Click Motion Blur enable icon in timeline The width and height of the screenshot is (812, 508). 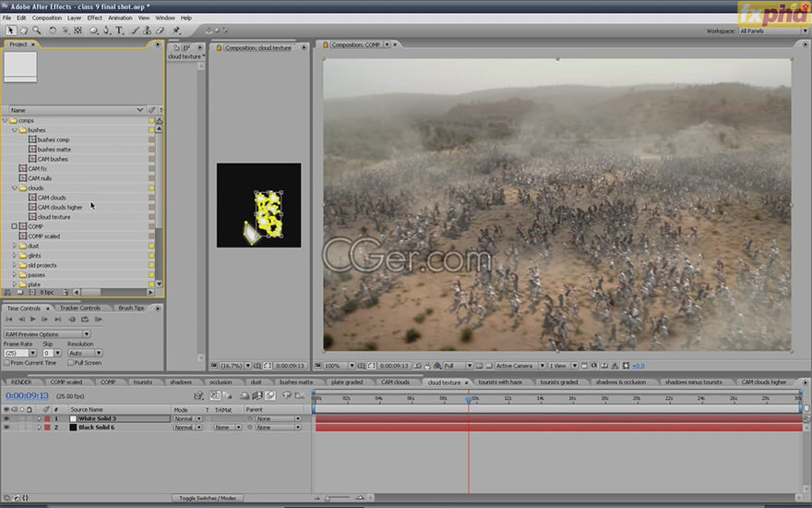click(x=270, y=395)
